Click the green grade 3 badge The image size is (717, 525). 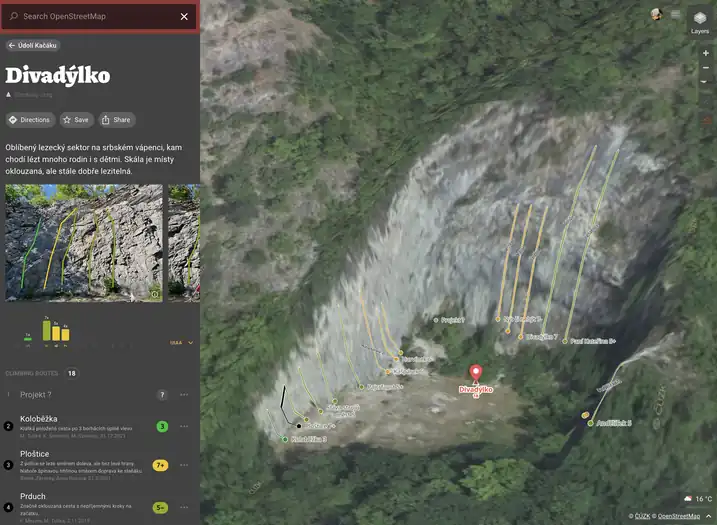click(162, 426)
